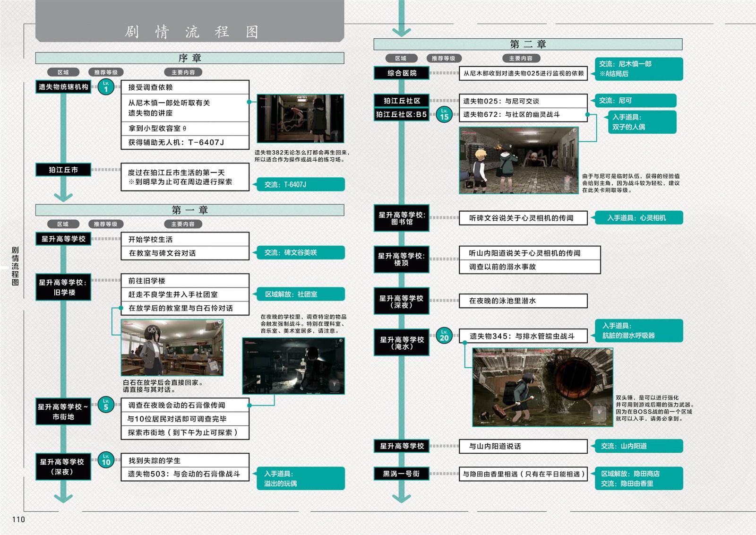Open the 第二章 chapter header
756x535 pixels.
(x=528, y=44)
